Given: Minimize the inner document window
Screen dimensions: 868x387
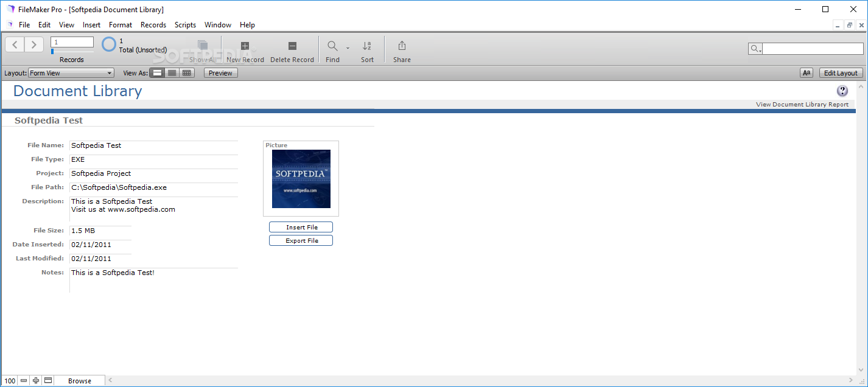Looking at the screenshot, I should point(838,25).
